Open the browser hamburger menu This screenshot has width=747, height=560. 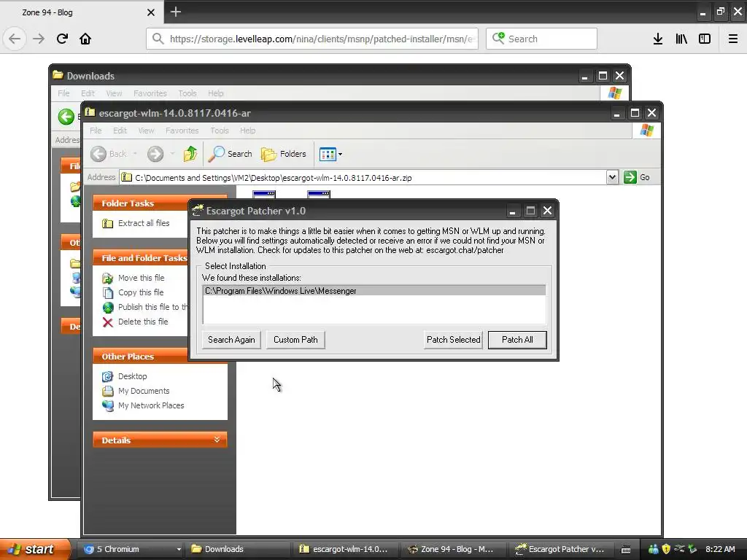point(733,39)
